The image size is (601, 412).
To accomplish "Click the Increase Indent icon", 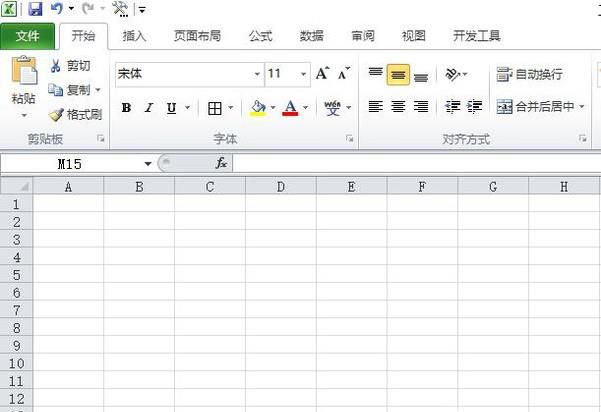I will (x=475, y=107).
